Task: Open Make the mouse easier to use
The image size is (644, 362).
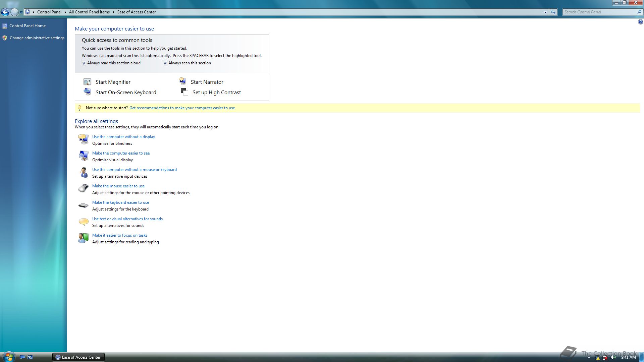Action: (118, 186)
